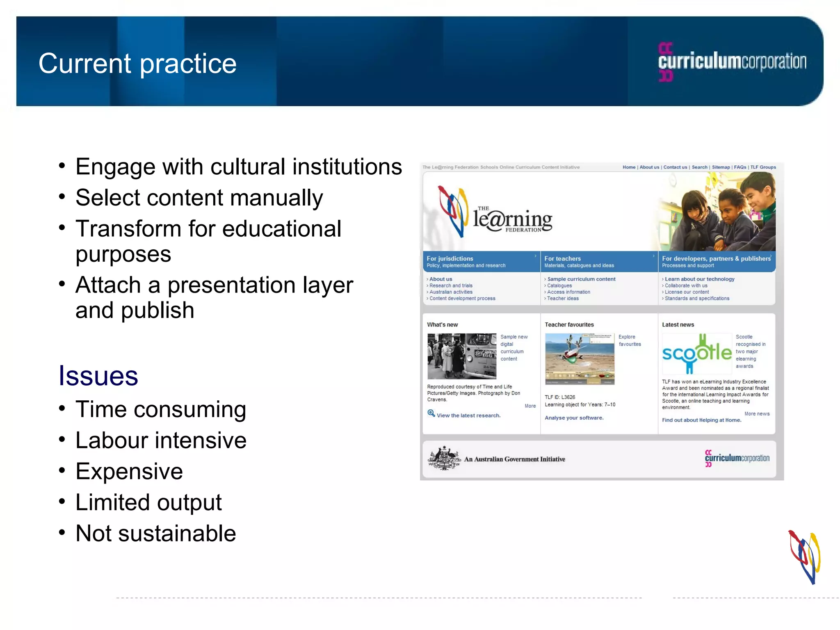Open Collaborate with us link
The image size is (840, 630).
pos(686,286)
